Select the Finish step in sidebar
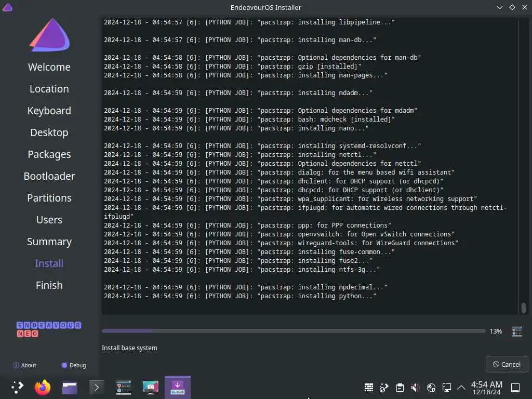Viewport: 532px width, 399px height. click(x=49, y=285)
